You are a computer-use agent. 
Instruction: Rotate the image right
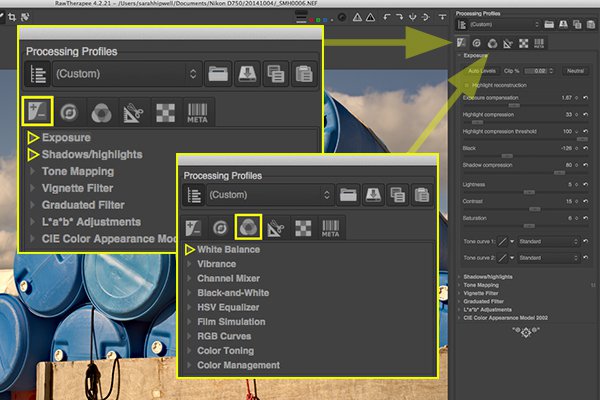point(399,17)
